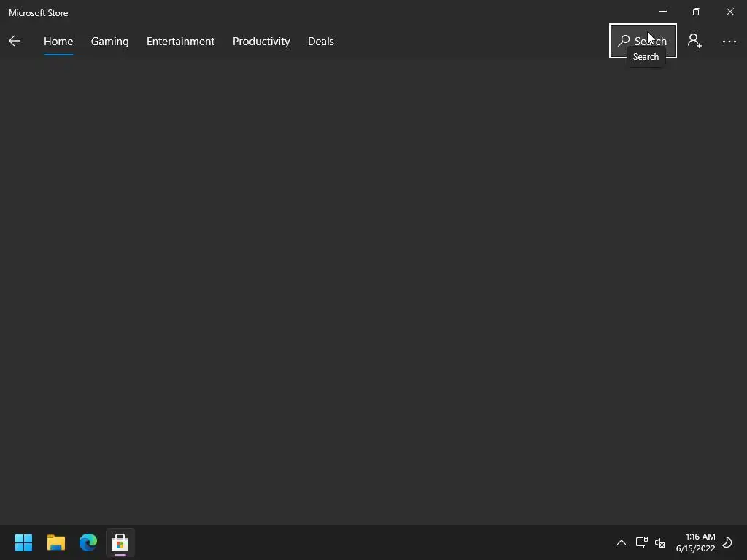Open the Windows Start menu
The height and width of the screenshot is (560, 747).
click(23, 542)
